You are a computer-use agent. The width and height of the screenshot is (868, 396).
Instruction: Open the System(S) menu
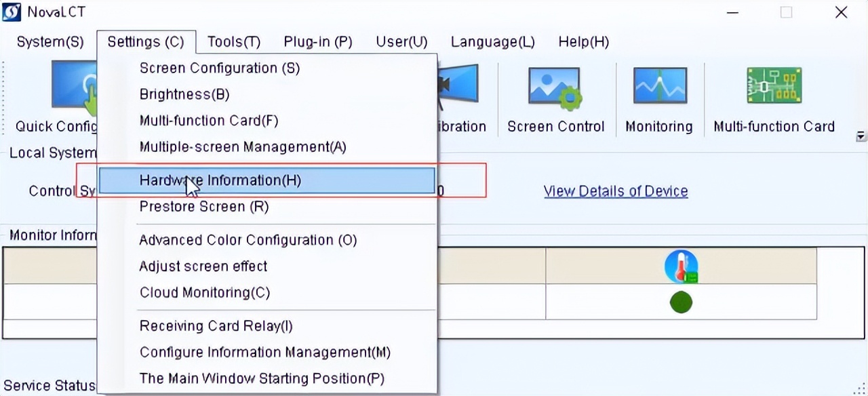[50, 42]
